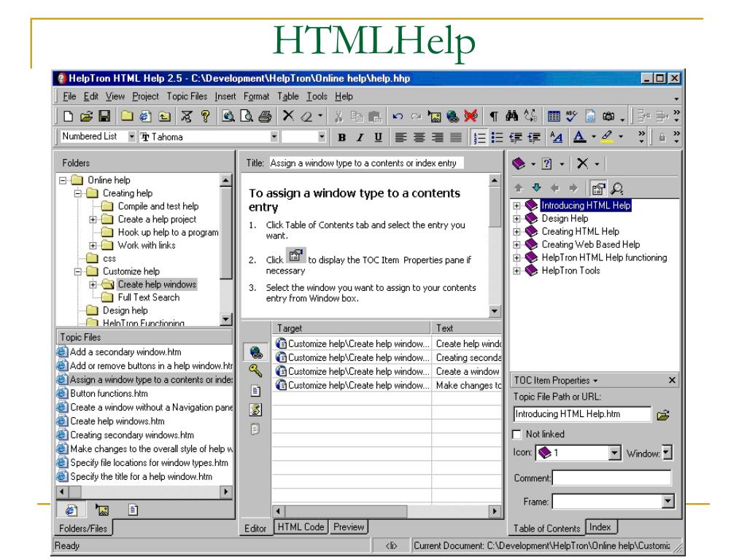Toggle the TOC Item Properties pane button
This screenshot has width=747, height=560.
[x=598, y=189]
